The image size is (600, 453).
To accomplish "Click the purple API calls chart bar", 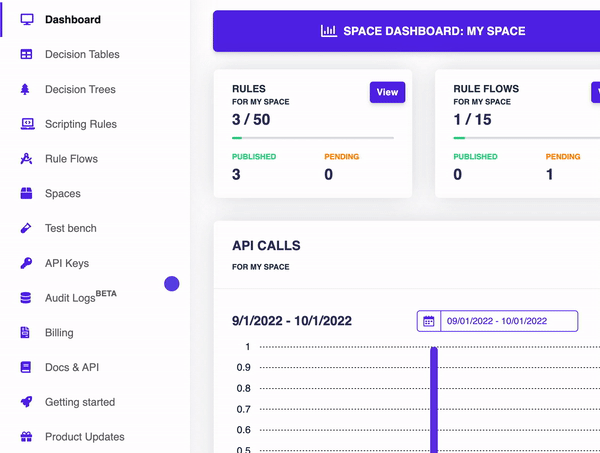I will (x=434, y=400).
